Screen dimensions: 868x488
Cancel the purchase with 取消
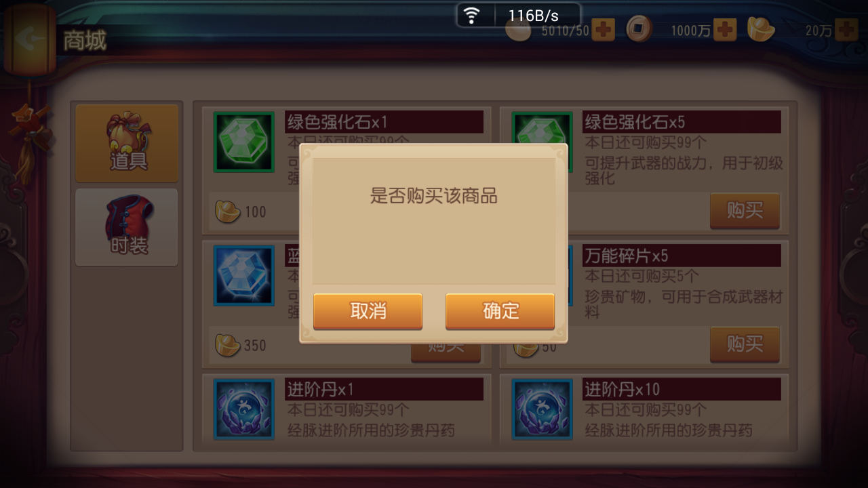368,311
